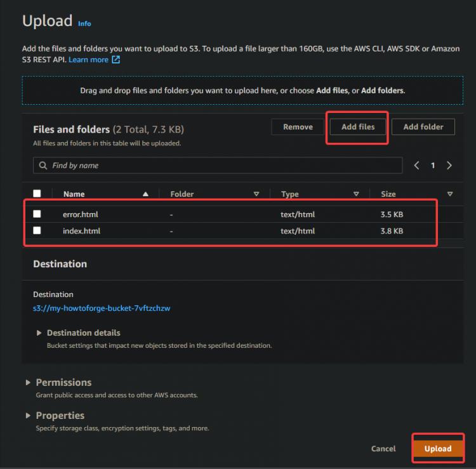Toggle the select-all checkbox in table header
This screenshot has width=476, height=469.
coord(37,194)
